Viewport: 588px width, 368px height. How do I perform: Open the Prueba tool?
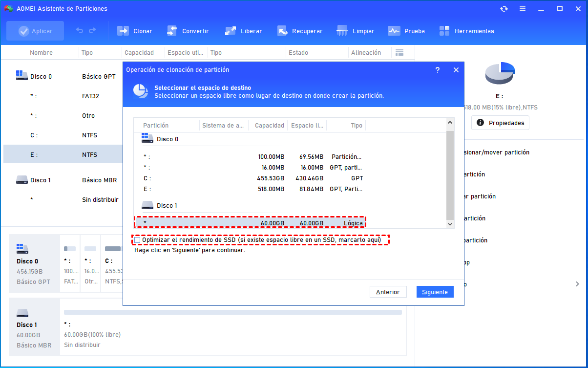click(406, 31)
